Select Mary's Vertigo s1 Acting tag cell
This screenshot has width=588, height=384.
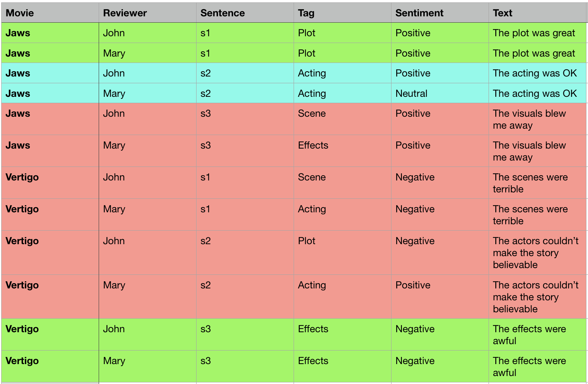coord(343,215)
